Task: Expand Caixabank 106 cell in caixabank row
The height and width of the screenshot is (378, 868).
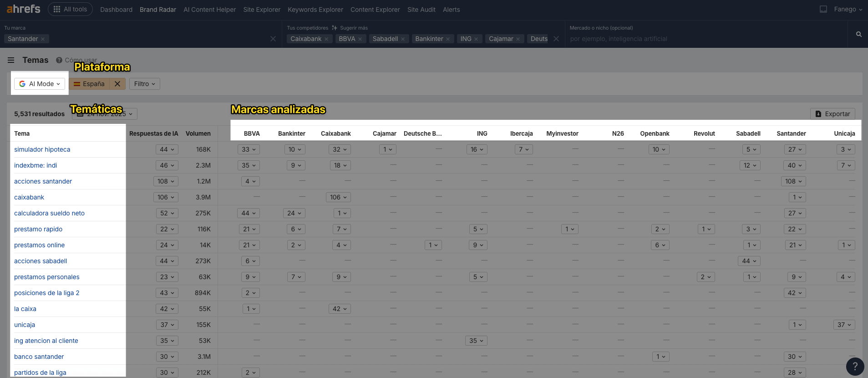Action: [338, 197]
